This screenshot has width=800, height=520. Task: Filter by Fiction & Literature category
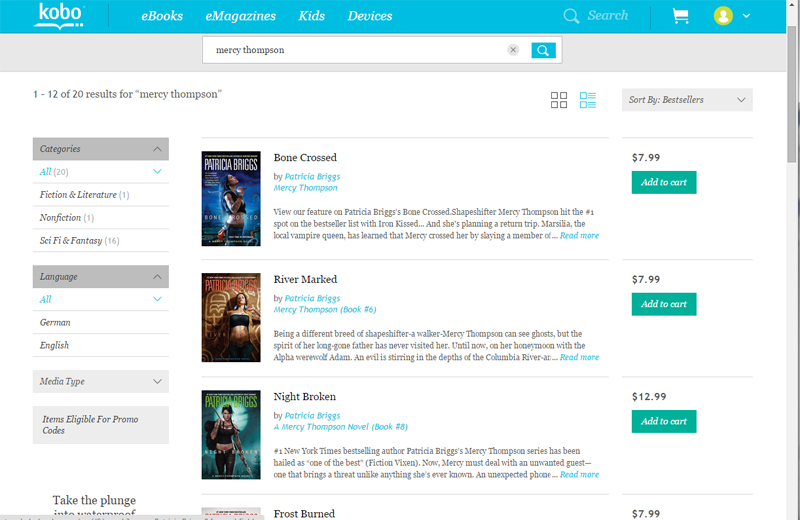(x=84, y=194)
